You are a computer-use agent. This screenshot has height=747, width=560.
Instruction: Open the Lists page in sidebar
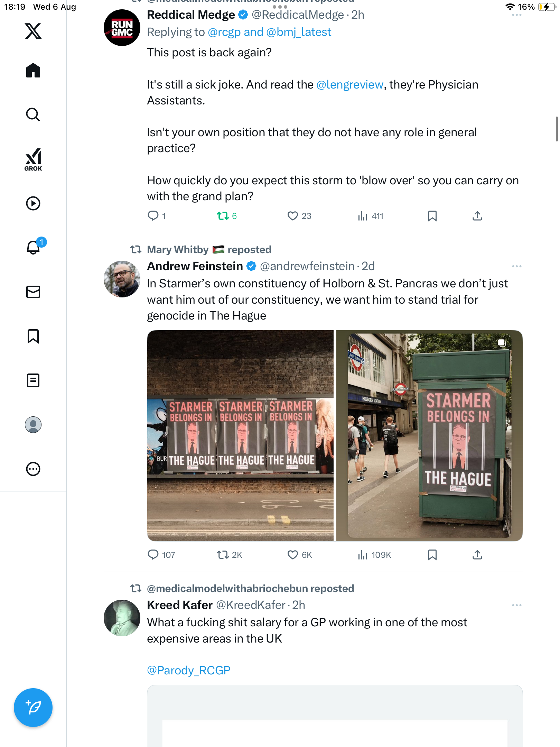33,380
